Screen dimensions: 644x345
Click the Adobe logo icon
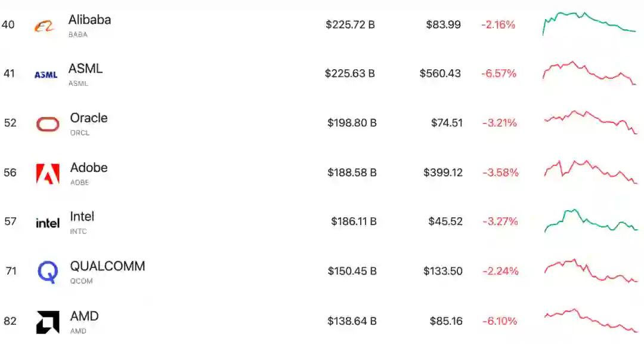48,173
